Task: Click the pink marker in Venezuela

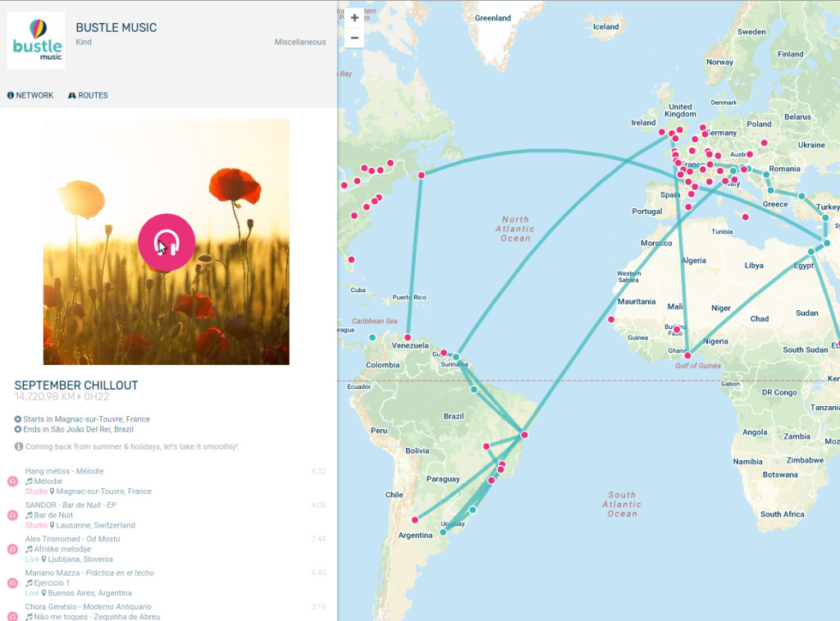Action: tap(408, 337)
